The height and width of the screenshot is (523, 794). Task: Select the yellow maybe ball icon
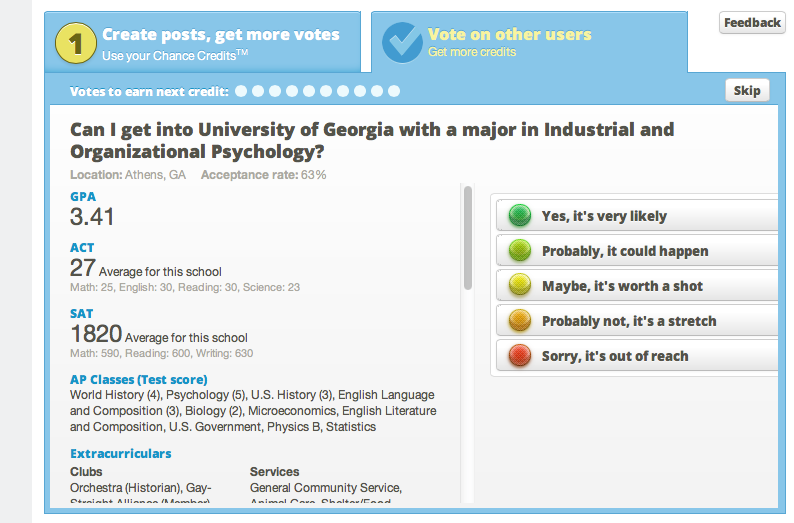point(520,285)
